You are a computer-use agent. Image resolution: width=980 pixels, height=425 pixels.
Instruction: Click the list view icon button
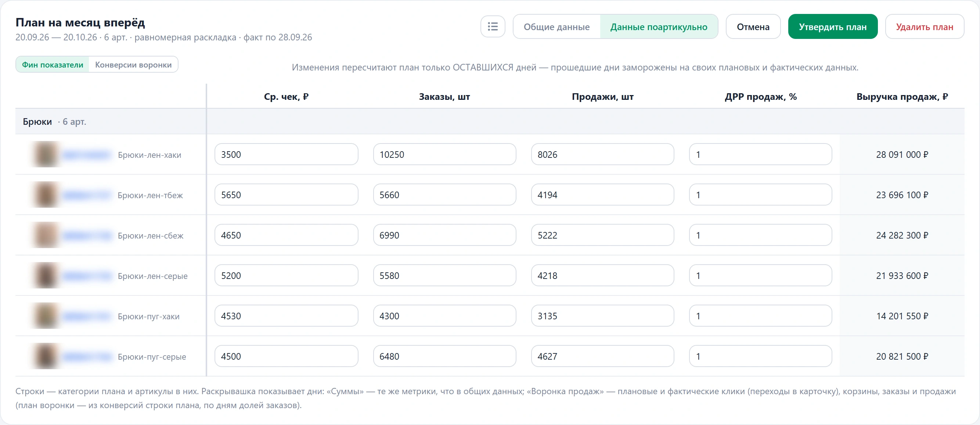(493, 27)
